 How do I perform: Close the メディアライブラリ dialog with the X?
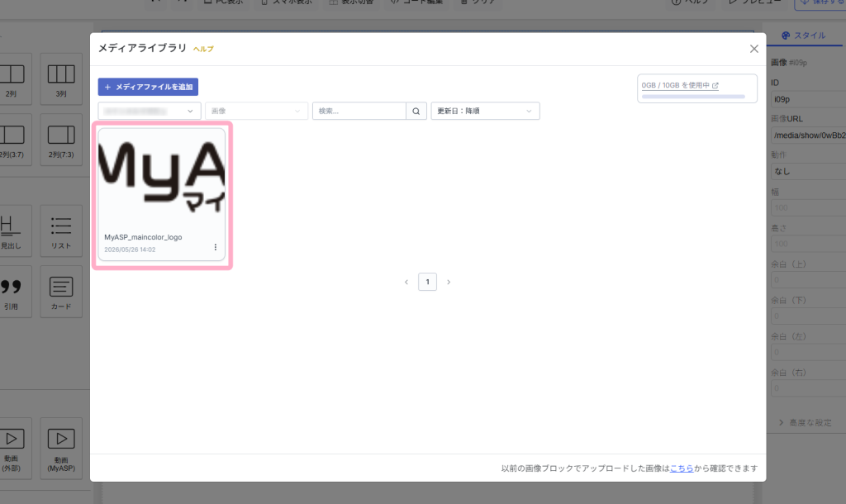coord(753,49)
